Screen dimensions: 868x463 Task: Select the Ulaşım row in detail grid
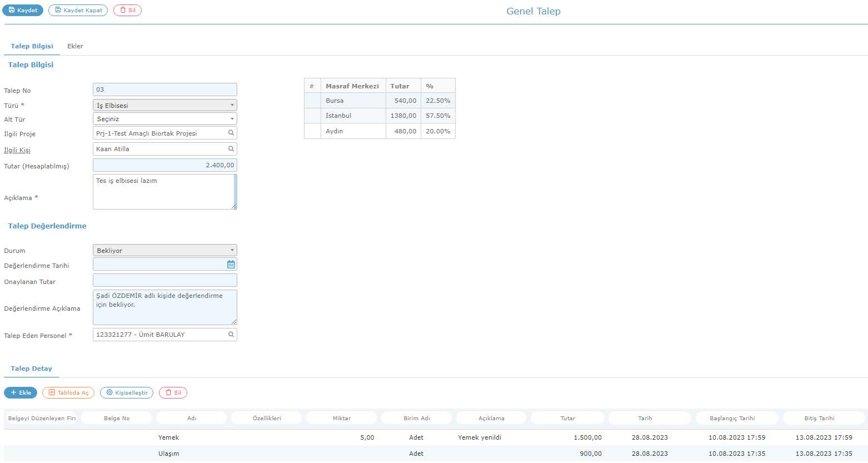click(435, 454)
